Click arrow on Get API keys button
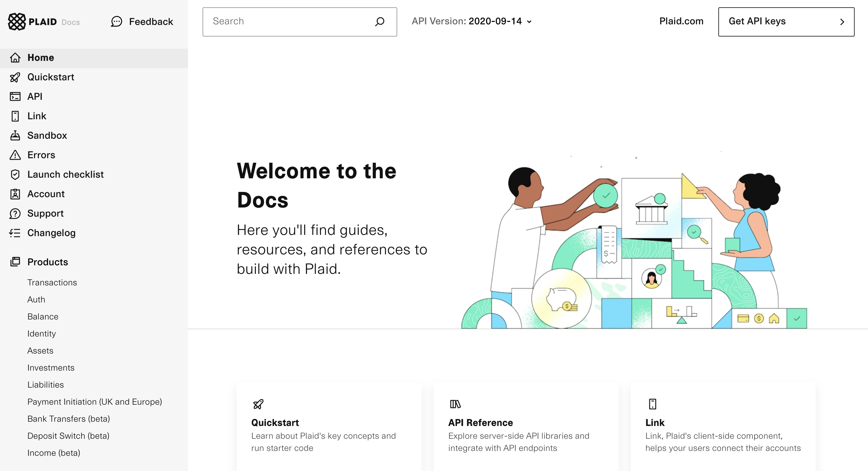Screen dimensions: 868x471 coord(842,22)
